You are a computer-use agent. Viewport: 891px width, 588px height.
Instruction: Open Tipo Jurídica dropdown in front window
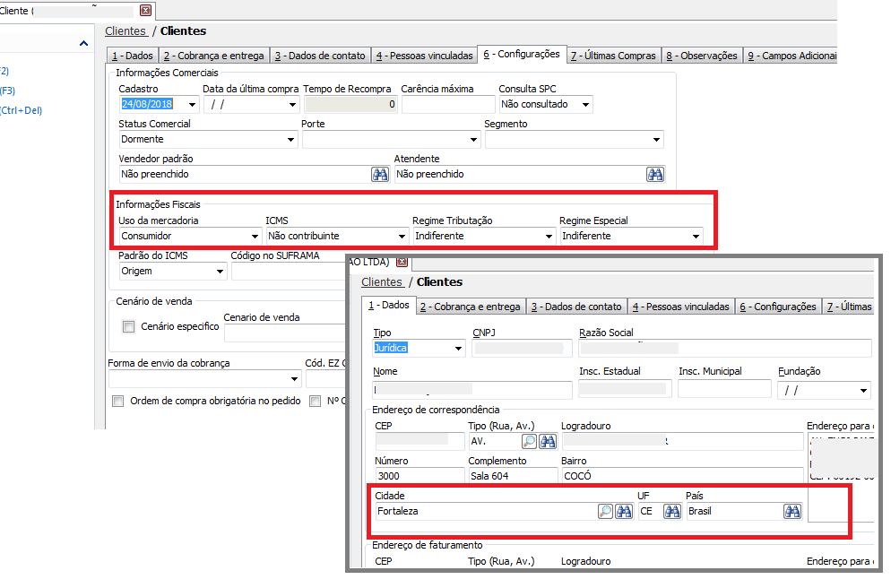458,349
